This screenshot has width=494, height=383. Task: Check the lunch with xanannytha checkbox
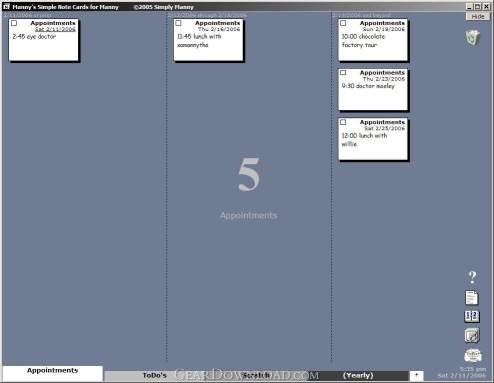click(x=178, y=23)
